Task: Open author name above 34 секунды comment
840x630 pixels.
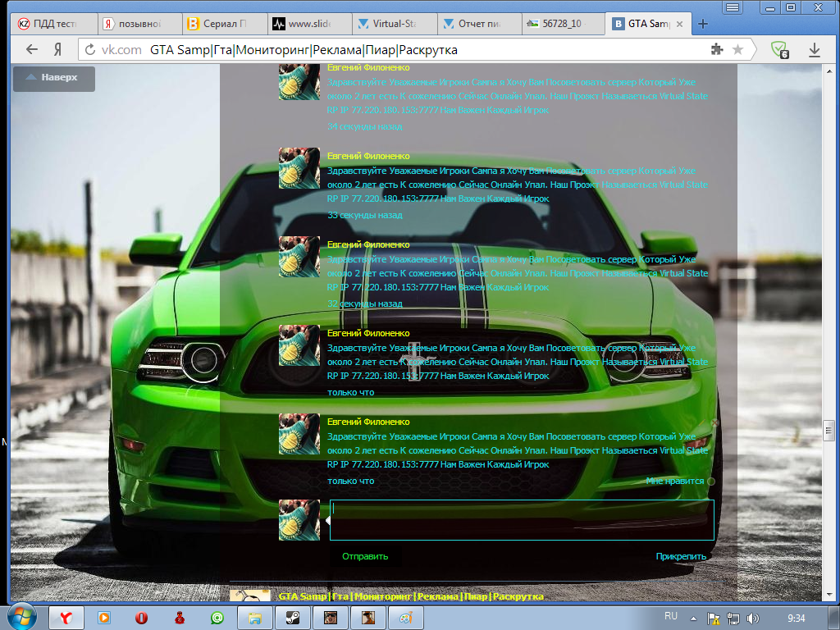Action: [368, 67]
